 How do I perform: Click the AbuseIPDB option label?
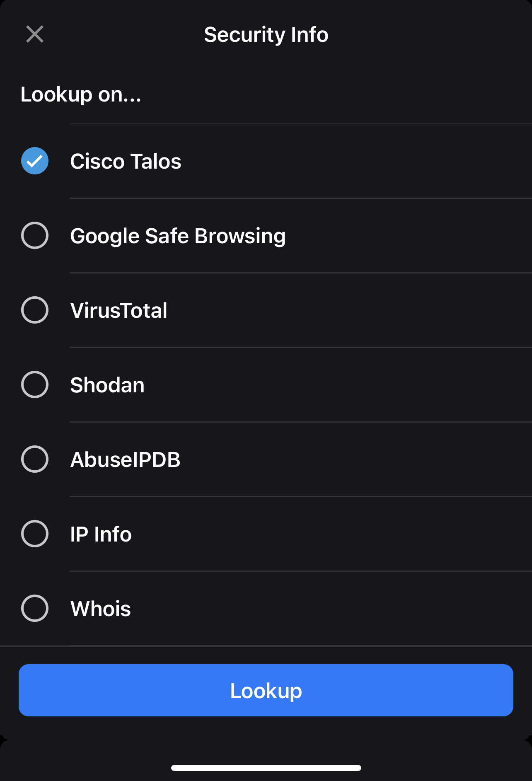(x=125, y=460)
